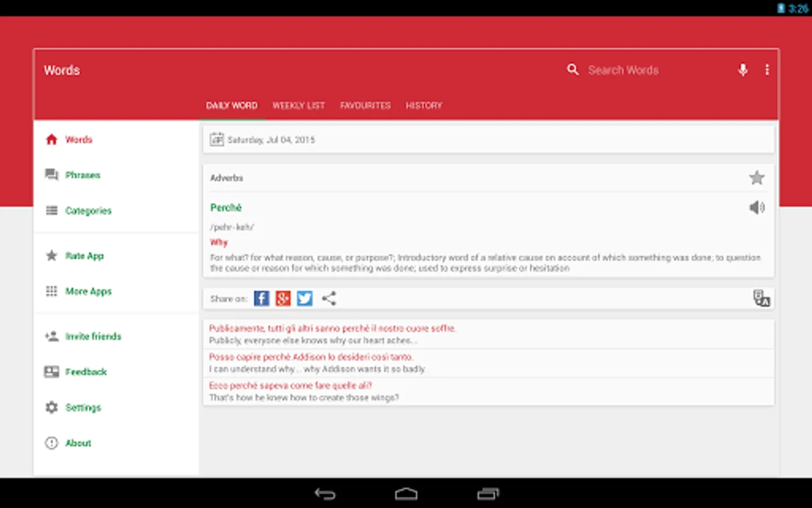The image size is (812, 508).
Task: Open the About label in sidebar
Action: (x=78, y=443)
